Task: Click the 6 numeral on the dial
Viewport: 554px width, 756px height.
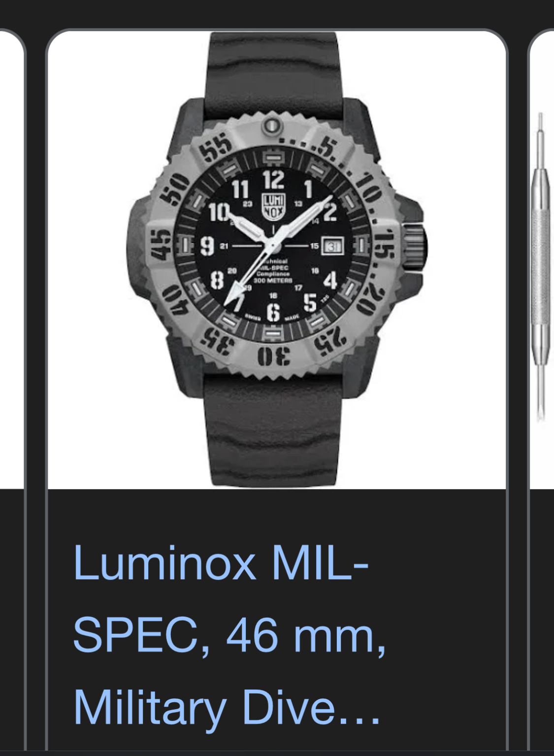Action: (x=273, y=313)
